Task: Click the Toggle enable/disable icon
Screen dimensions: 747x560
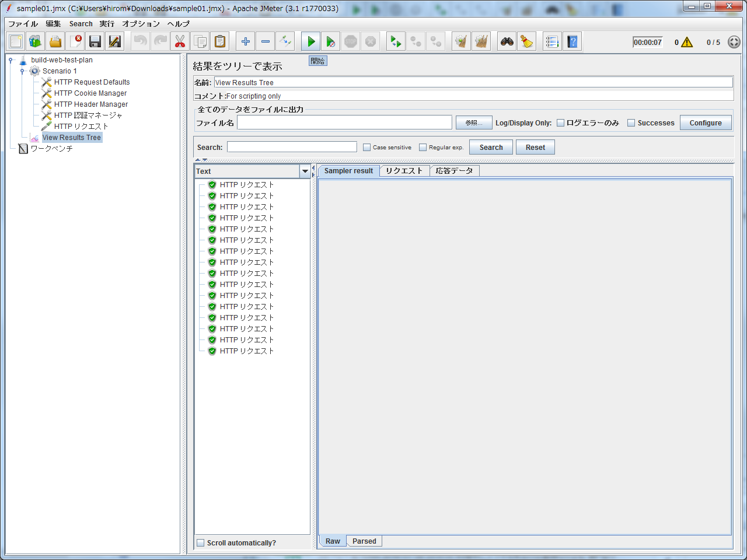Action: point(285,41)
